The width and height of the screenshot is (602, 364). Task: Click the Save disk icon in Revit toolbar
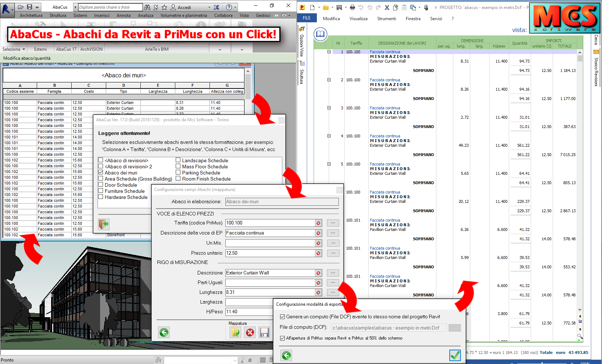click(30, 7)
